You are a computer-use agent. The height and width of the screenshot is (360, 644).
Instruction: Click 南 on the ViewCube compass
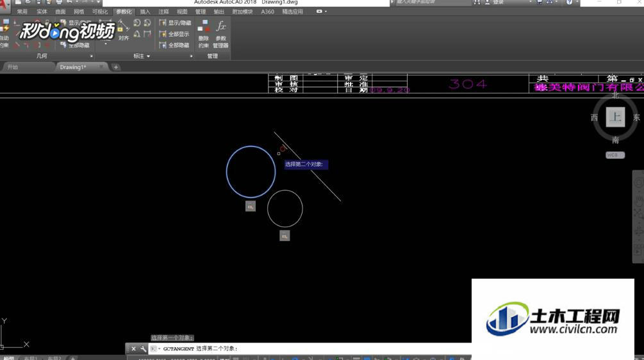coord(615,140)
